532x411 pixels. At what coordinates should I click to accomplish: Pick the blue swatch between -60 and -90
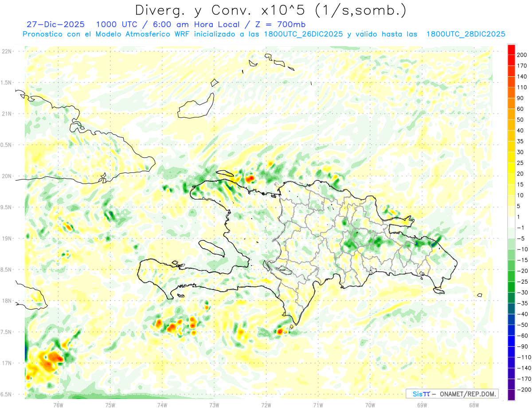tap(511, 341)
